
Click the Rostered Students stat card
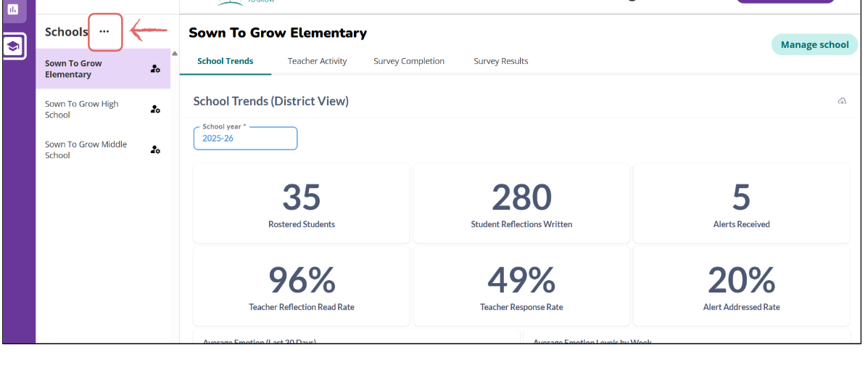pyautogui.click(x=302, y=203)
